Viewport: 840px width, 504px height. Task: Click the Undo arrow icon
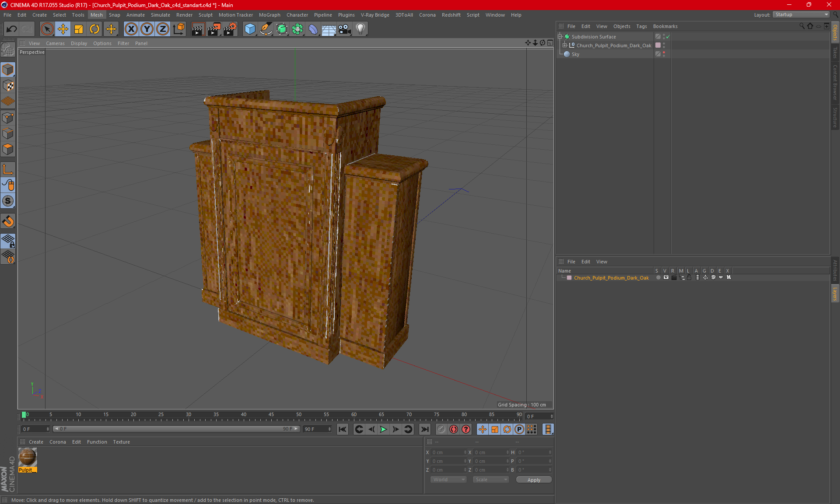[12, 29]
